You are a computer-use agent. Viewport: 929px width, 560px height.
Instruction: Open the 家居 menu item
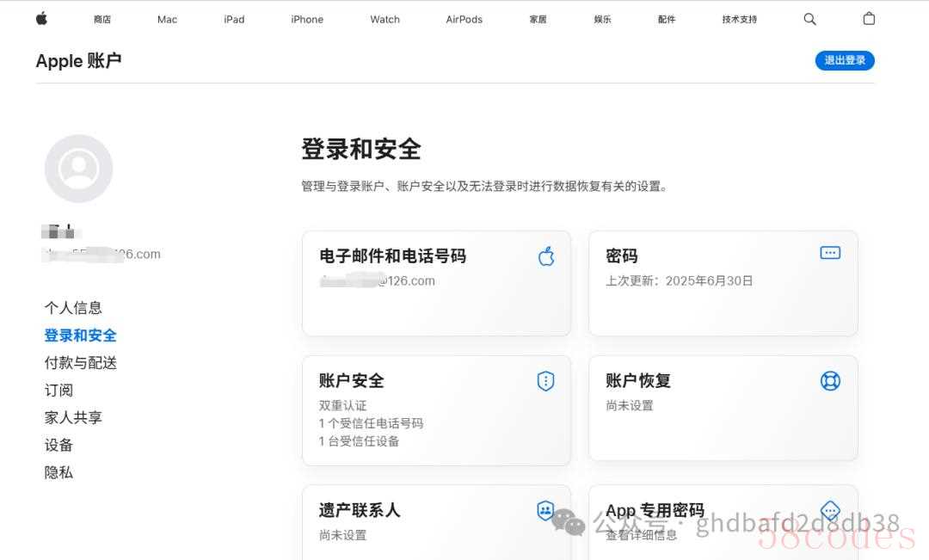coord(538,20)
